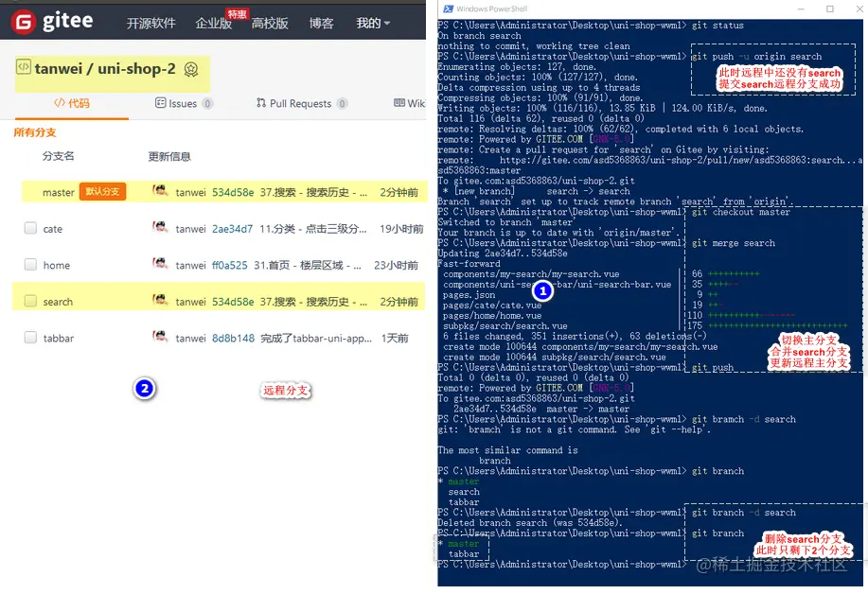Open commit ff0a525 in home row
868x594 pixels.
tap(230, 266)
